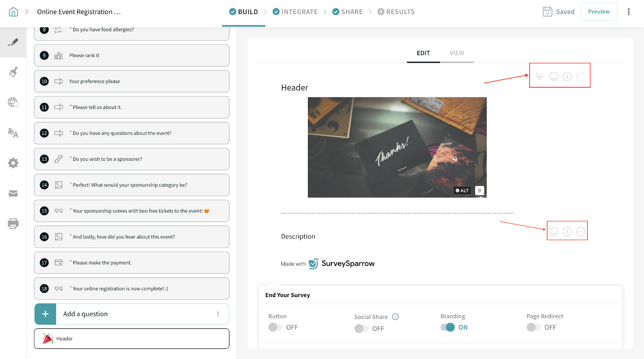Enable the Page Redirect toggle

click(x=534, y=327)
